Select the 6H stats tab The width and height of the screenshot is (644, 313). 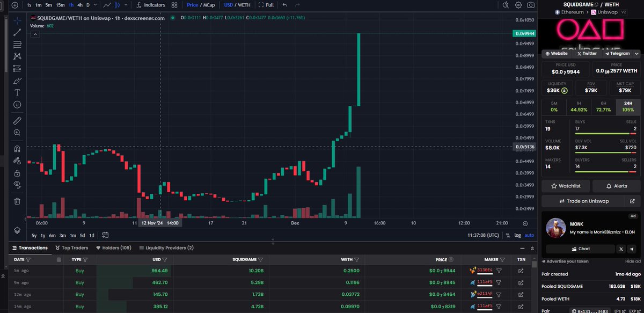pyautogui.click(x=603, y=106)
